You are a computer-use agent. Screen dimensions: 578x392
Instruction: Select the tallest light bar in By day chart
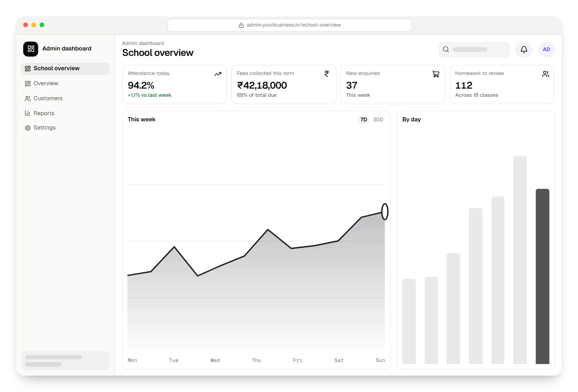click(520, 260)
